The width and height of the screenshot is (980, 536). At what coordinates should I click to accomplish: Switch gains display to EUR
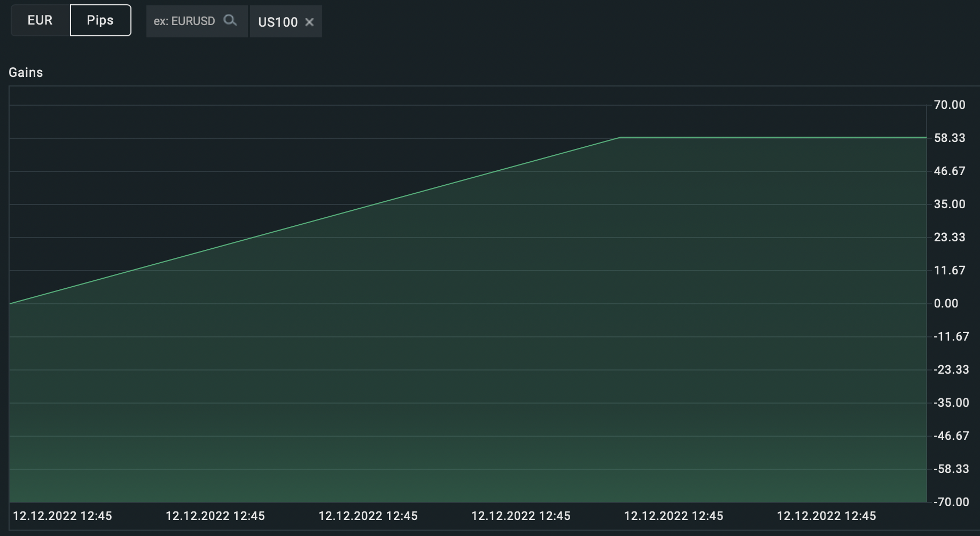tap(40, 20)
